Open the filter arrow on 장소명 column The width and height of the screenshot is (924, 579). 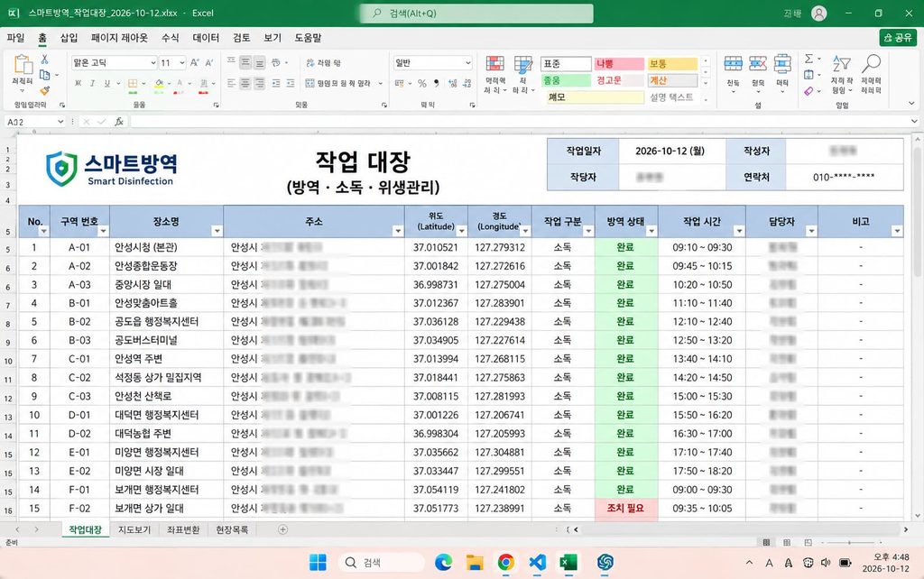pyautogui.click(x=217, y=231)
